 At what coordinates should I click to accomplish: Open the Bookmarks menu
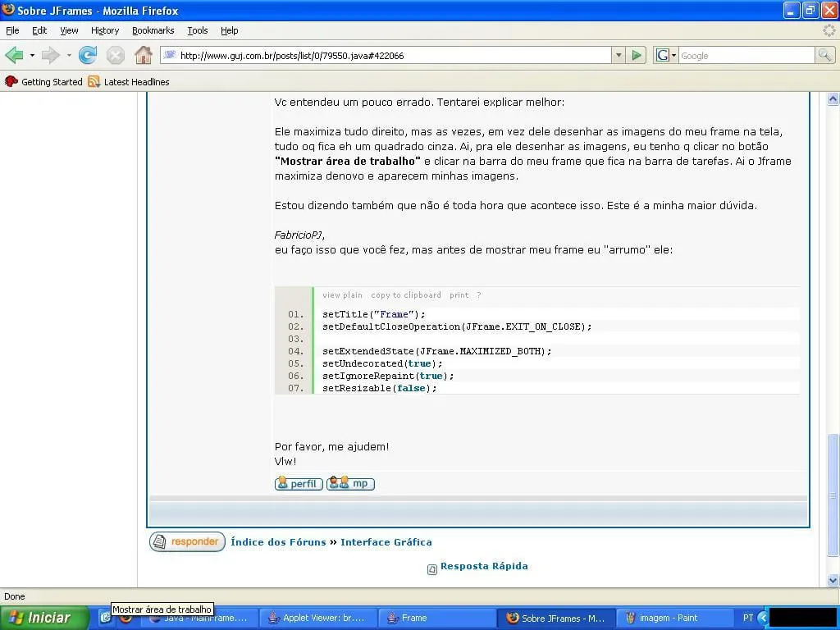pos(153,30)
